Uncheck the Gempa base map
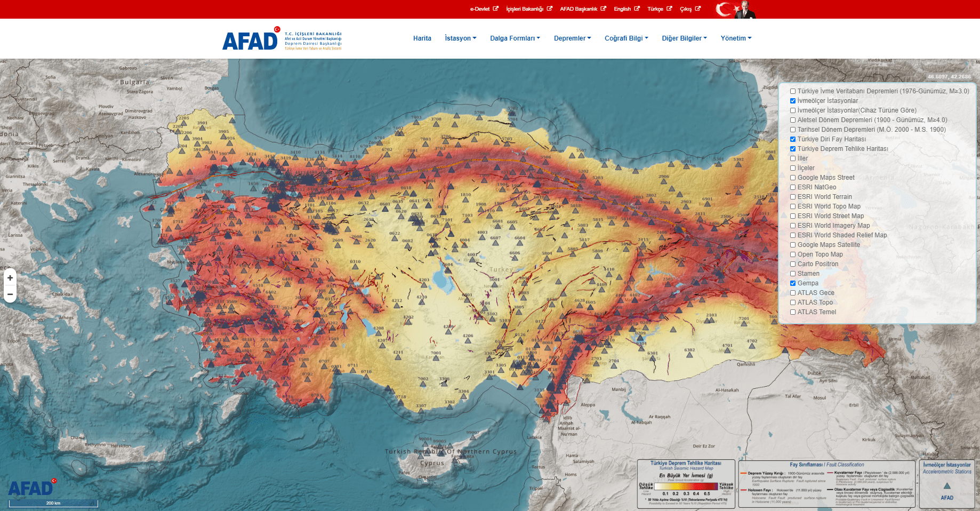This screenshot has width=980, height=511. coord(793,283)
